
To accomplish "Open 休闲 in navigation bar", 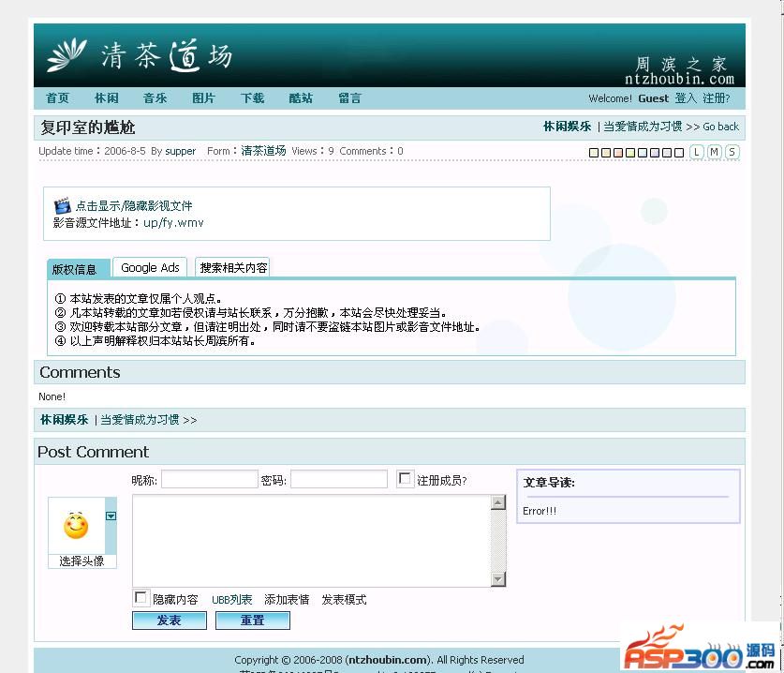I will 107,98.
